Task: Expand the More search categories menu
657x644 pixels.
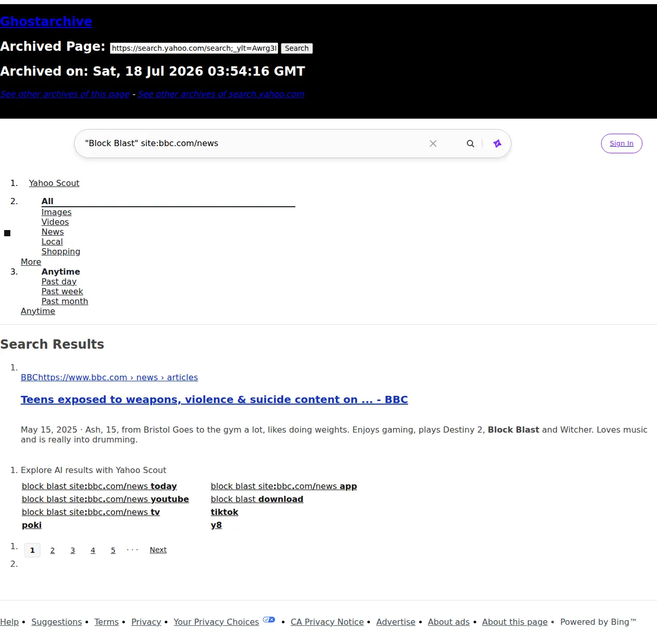Action: point(31,262)
